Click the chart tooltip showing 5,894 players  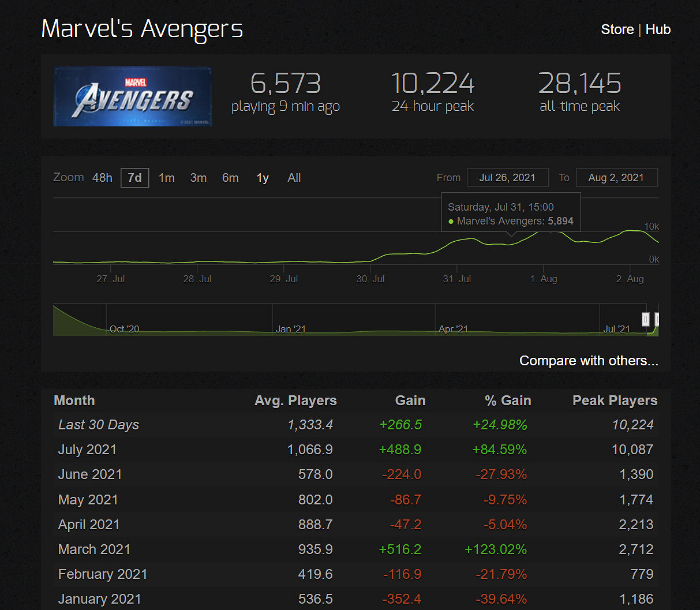(510, 212)
